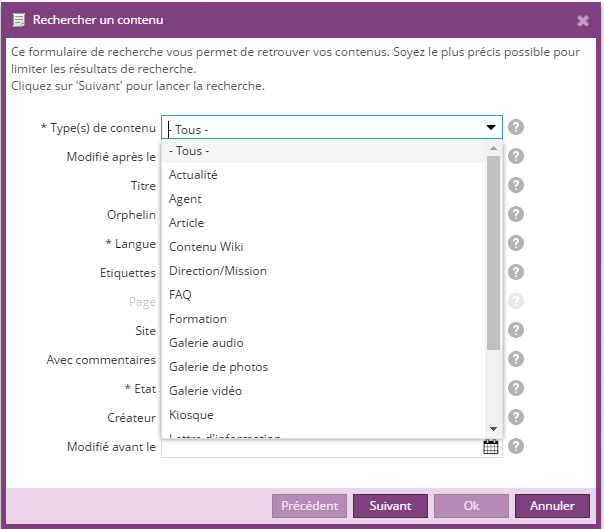
Task: Click help icon for the Langue field
Action: pos(516,243)
